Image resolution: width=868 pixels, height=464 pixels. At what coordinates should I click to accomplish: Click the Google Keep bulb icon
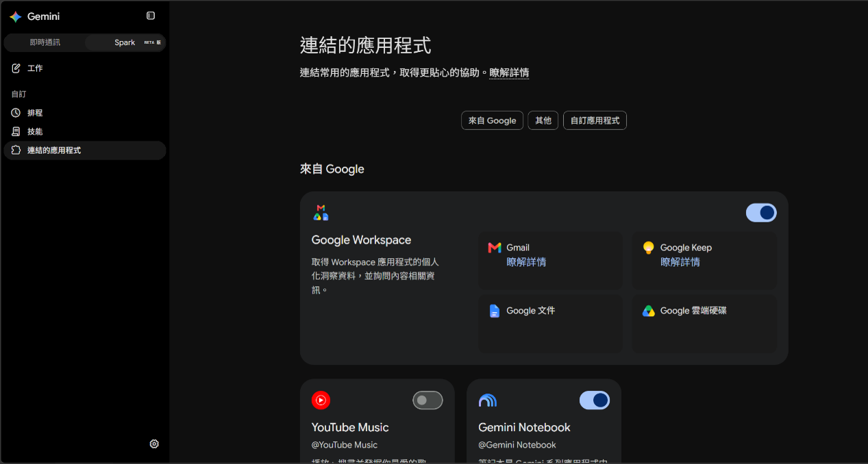point(648,248)
